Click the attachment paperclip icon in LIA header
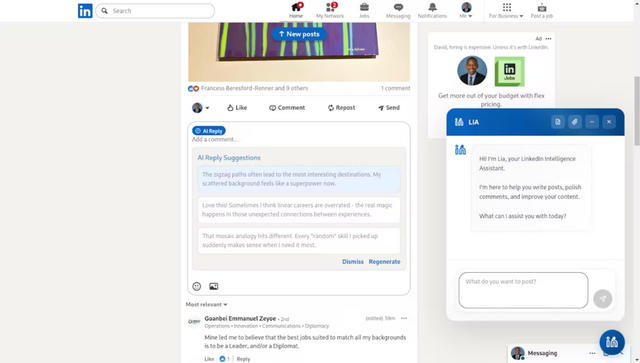640x363 pixels. (x=575, y=122)
